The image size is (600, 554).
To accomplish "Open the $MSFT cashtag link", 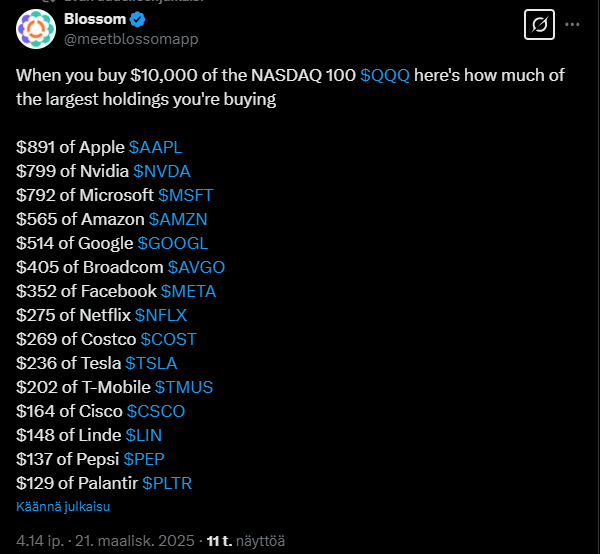I will tap(186, 195).
